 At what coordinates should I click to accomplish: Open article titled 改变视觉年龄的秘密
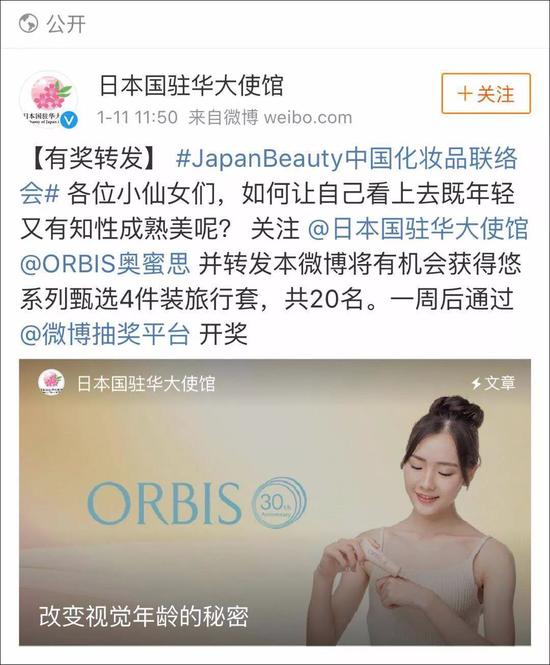coord(144,616)
